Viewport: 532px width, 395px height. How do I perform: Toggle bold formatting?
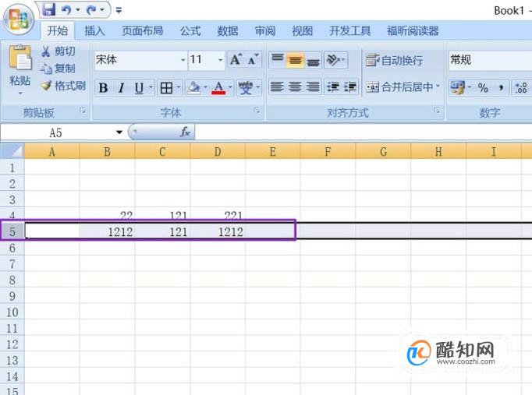103,88
